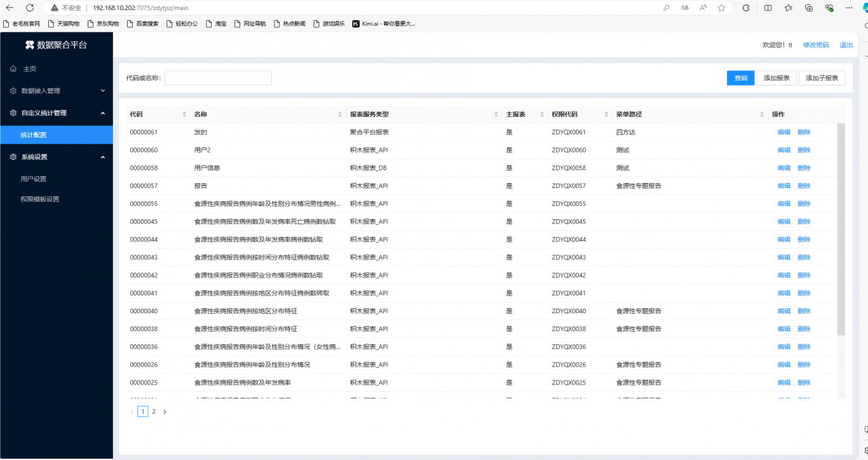Viewport: 868px width, 460px height.
Task: Open the favorites list icon
Action: [789, 8]
